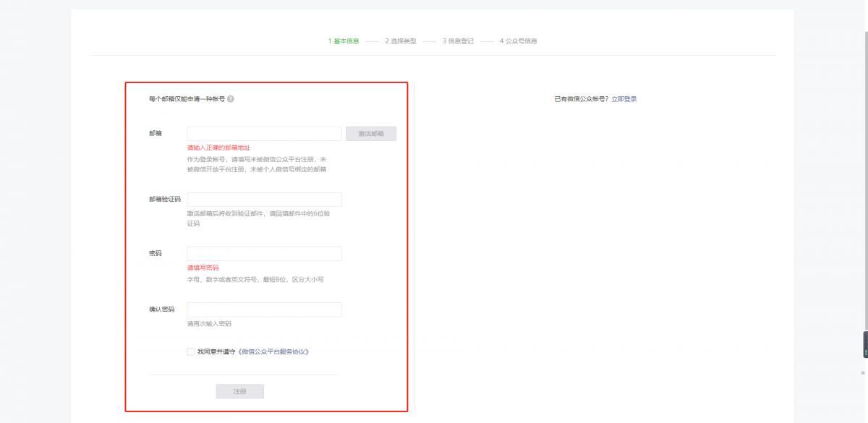Click the 确认密码 confirm password field
The image size is (868, 423).
point(264,309)
